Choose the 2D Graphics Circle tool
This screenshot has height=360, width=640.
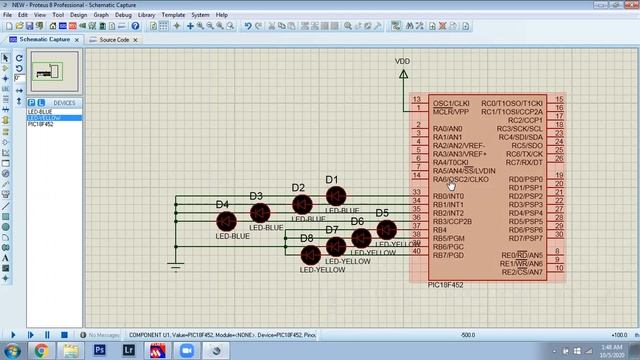[5, 227]
